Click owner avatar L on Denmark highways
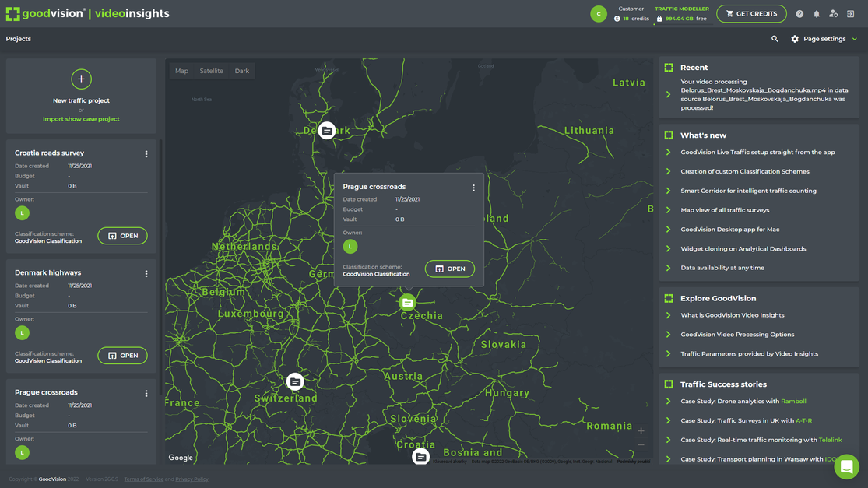This screenshot has width=868, height=488. [x=22, y=332]
